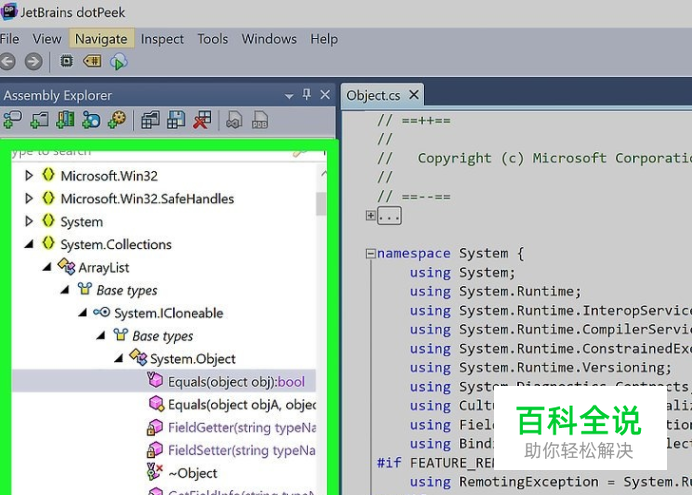Select Equals(object obj):bool method
The image size is (692, 495).
pyautogui.click(x=236, y=382)
